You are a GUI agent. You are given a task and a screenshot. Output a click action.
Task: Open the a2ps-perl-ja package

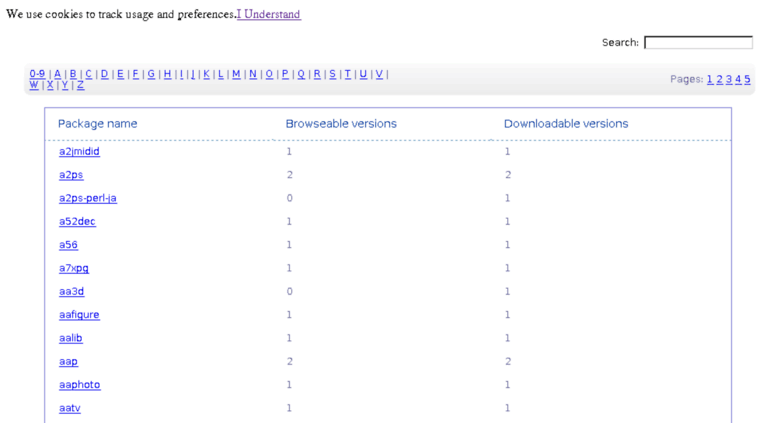click(x=88, y=198)
